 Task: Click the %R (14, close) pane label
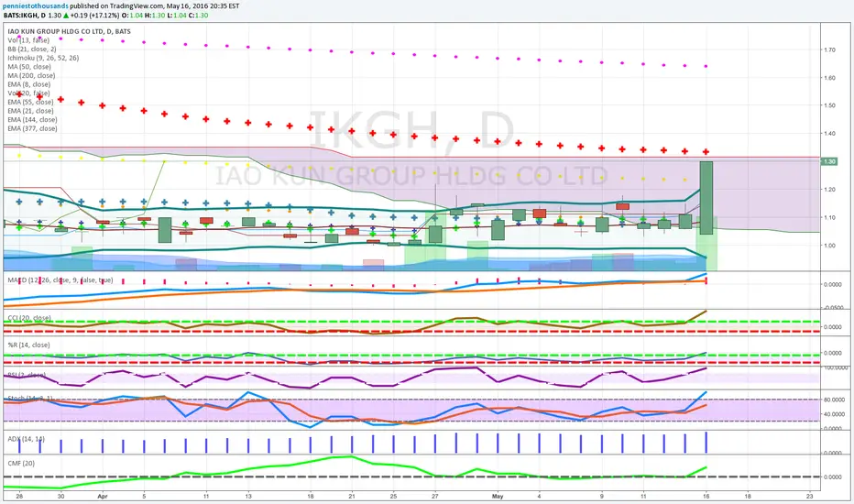tap(28, 345)
